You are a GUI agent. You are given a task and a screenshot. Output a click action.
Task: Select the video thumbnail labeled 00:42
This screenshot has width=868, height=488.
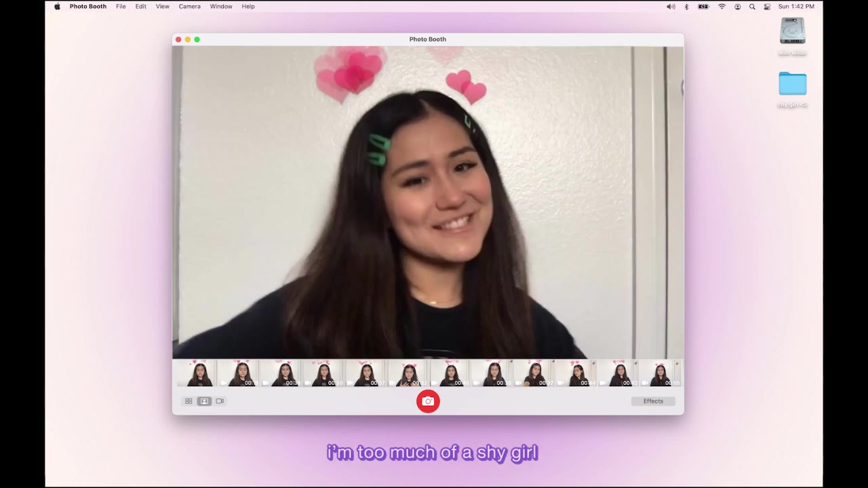click(x=618, y=374)
